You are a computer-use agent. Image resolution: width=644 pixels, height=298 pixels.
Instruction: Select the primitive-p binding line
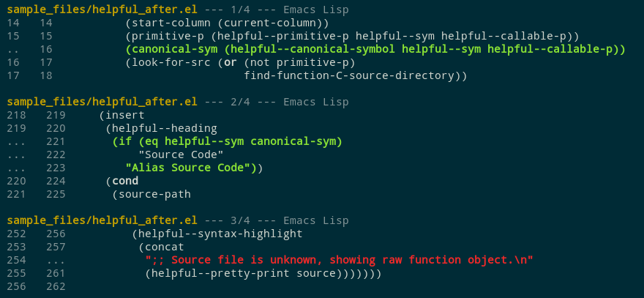[352, 36]
